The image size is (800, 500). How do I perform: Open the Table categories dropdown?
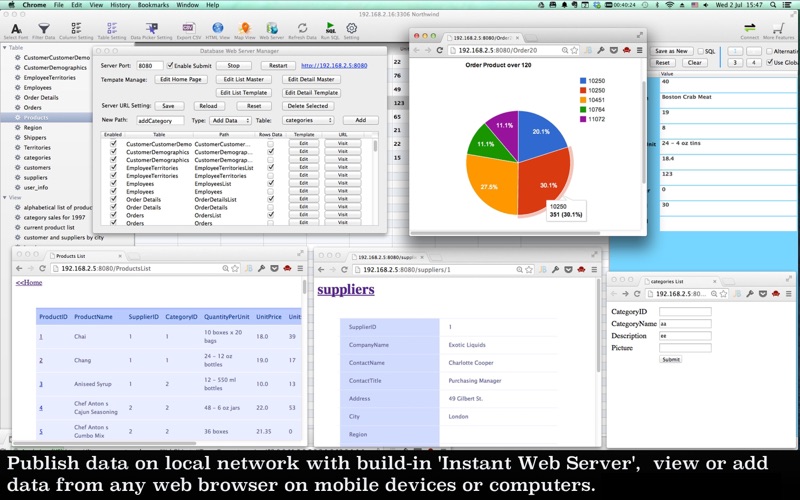click(308, 120)
